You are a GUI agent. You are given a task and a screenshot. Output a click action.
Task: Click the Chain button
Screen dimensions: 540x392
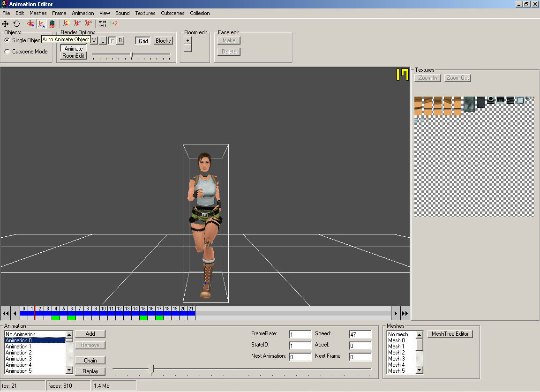click(90, 360)
